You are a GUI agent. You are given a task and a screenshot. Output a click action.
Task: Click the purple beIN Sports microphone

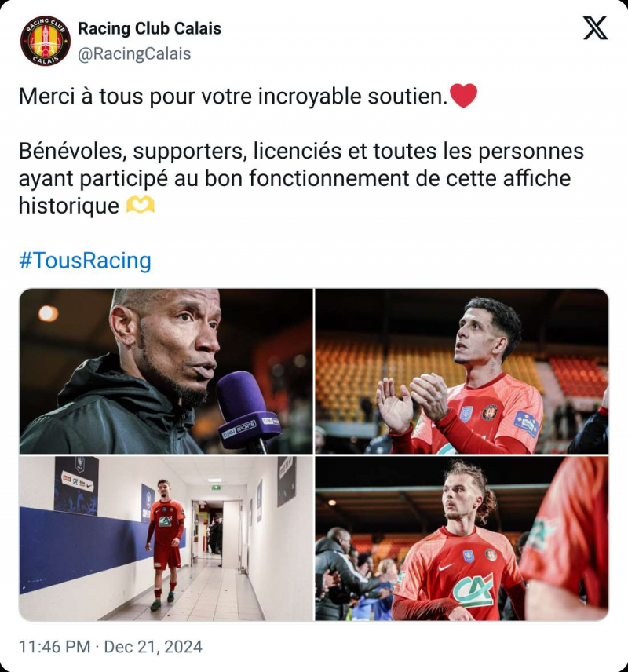248,411
